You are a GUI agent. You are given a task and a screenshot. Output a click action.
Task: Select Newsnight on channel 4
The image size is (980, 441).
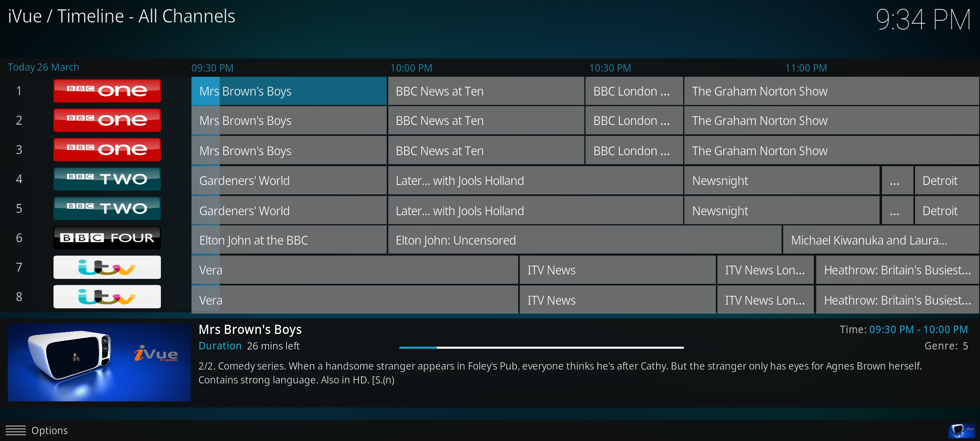coord(782,180)
